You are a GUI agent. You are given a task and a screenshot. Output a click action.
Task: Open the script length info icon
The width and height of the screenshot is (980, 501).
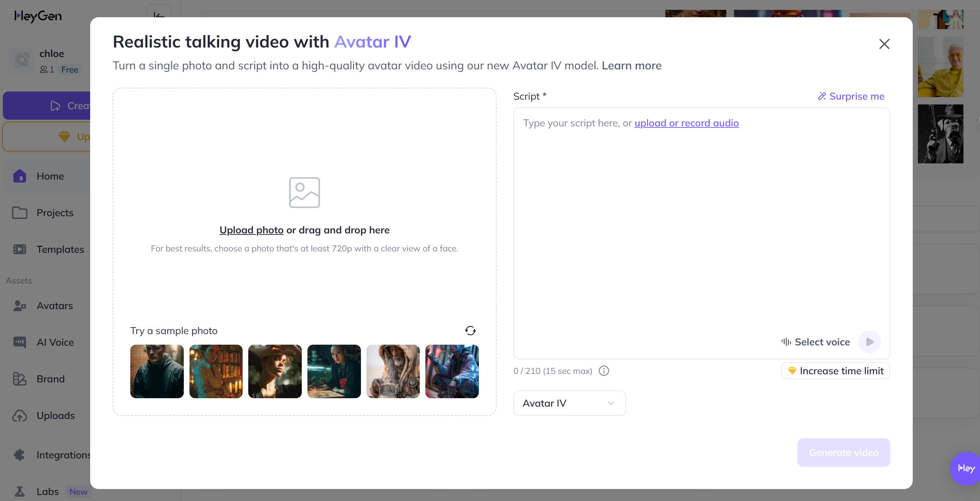tap(604, 370)
